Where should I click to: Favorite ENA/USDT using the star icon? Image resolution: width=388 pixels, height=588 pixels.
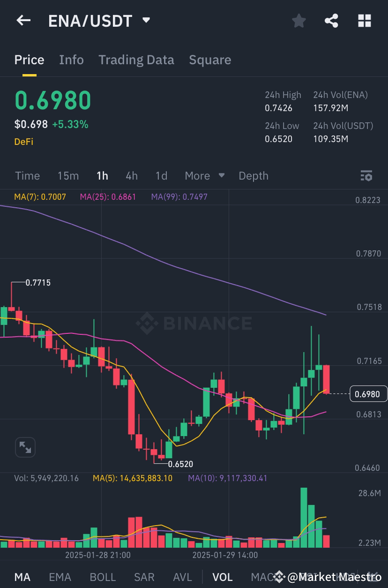click(298, 21)
